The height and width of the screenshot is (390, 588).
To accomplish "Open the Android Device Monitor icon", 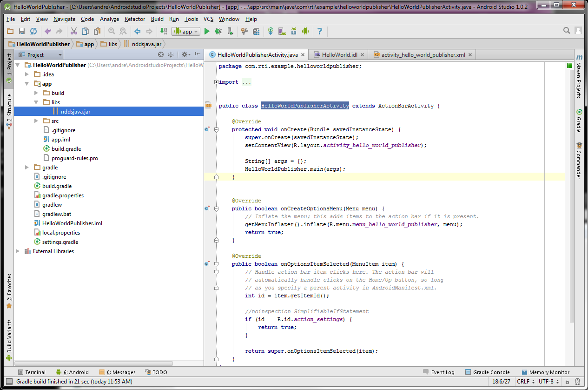I will pos(305,31).
